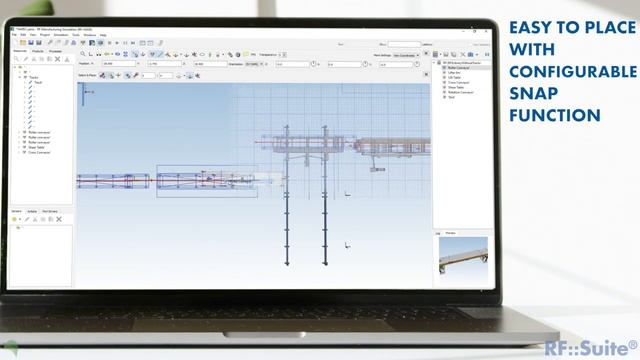Open the Place settings coordinates dropdown
The image size is (640, 360).
pyautogui.click(x=406, y=55)
